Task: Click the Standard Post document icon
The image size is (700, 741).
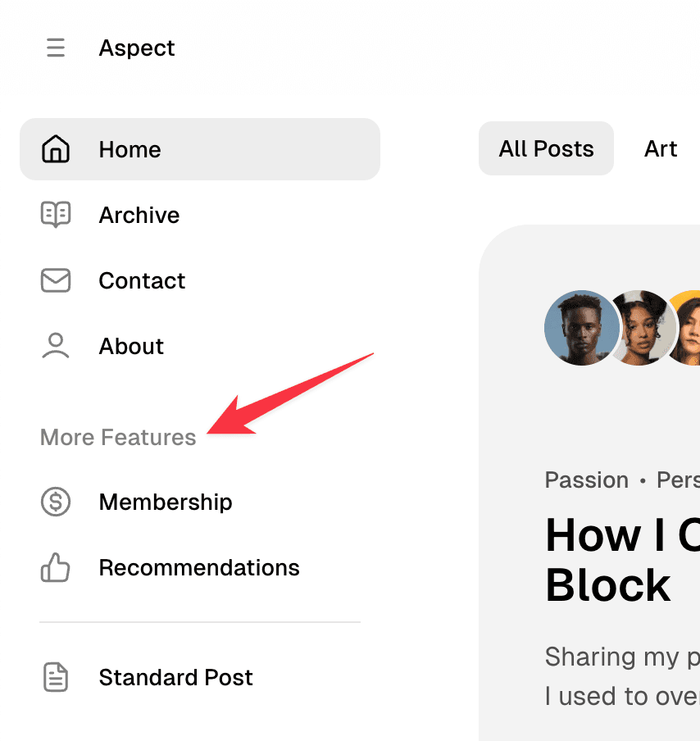Action: point(55,677)
